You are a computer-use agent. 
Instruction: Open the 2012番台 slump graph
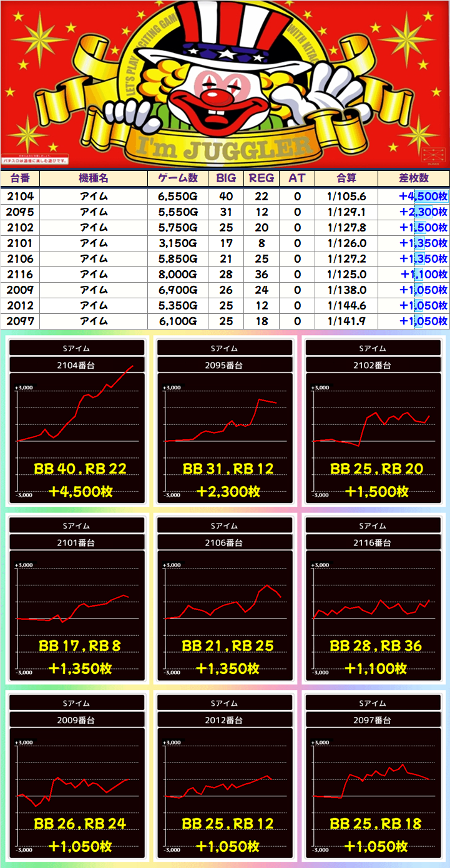click(225, 792)
